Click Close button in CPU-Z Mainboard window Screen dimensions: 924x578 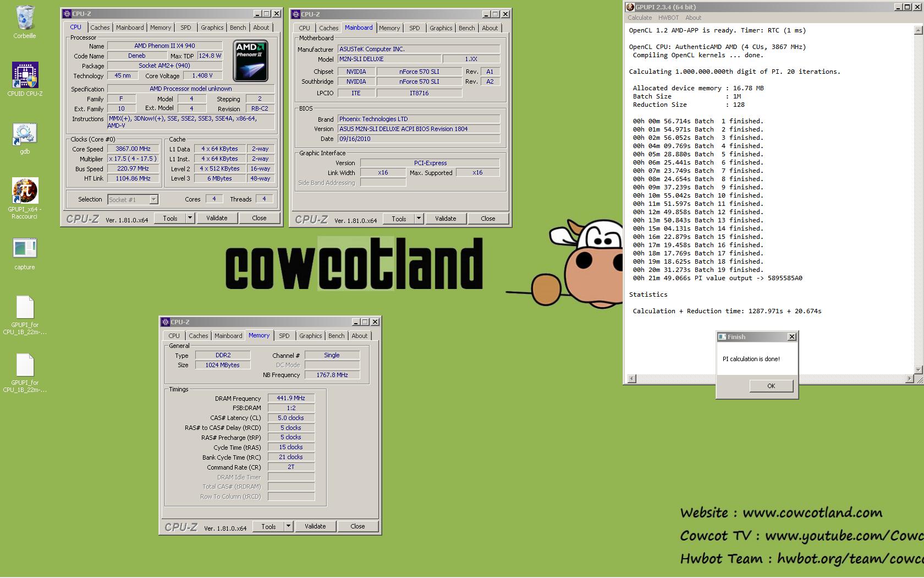[x=488, y=219]
